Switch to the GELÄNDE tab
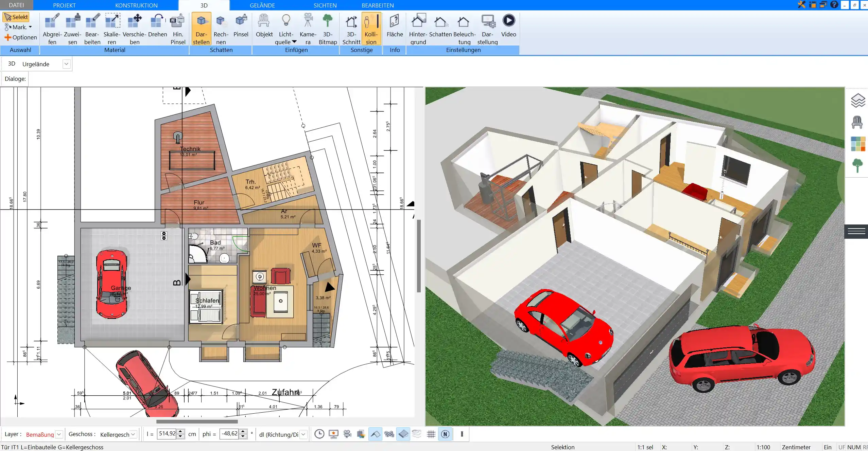Viewport: 868px width, 451px height. 262,5
